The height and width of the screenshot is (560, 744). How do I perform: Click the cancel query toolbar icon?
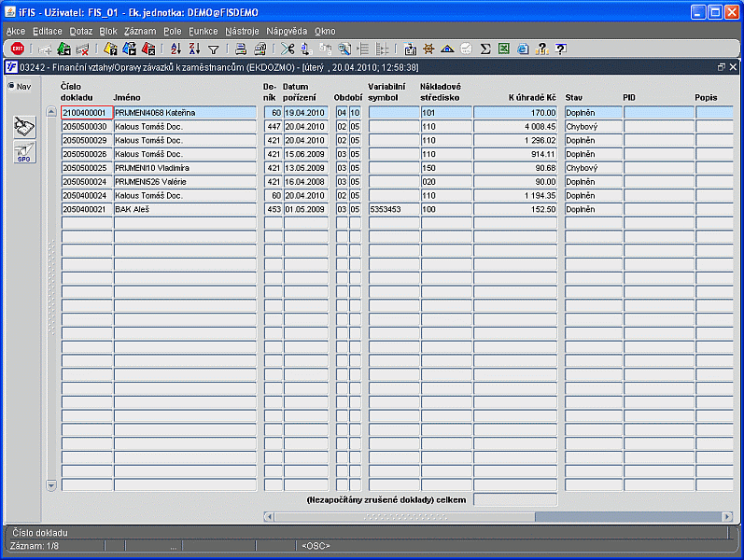(148, 49)
